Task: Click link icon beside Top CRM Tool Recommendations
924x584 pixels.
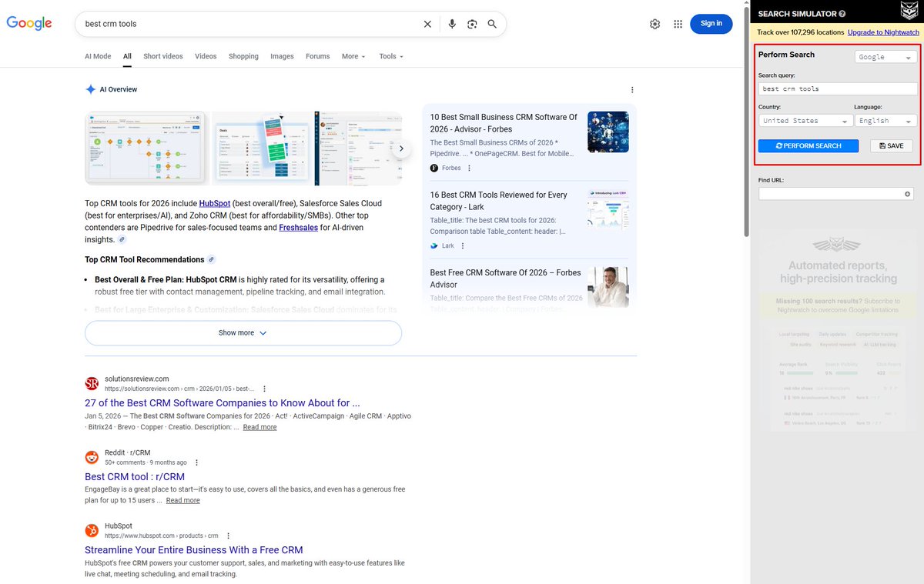Action: click(212, 259)
